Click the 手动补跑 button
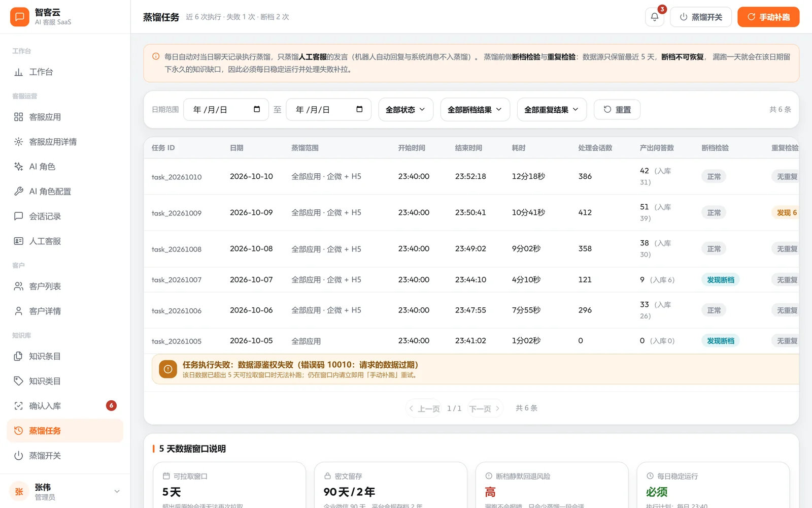 [768, 17]
